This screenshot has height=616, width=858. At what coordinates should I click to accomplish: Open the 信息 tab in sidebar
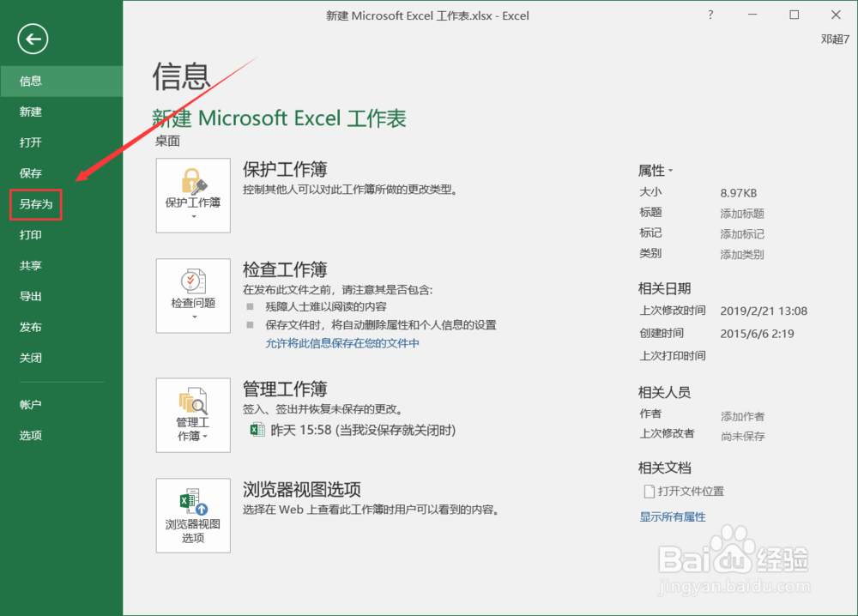pos(61,81)
